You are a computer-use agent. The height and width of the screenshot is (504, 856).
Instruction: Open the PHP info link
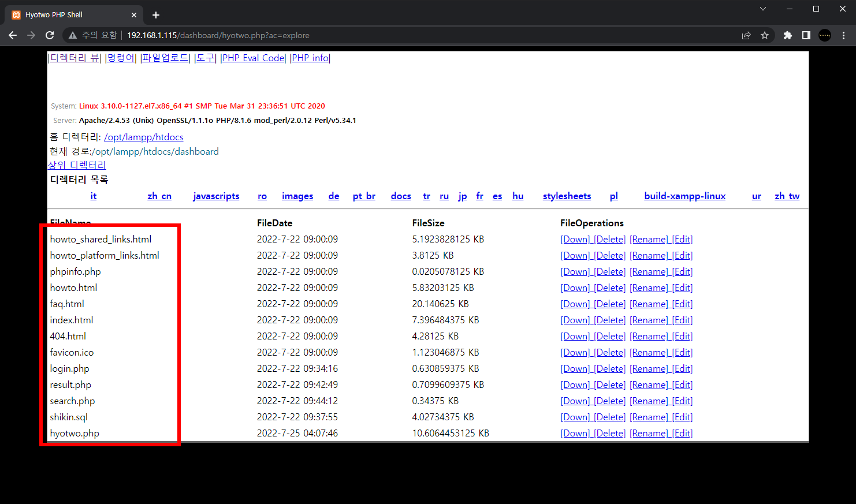(x=310, y=58)
